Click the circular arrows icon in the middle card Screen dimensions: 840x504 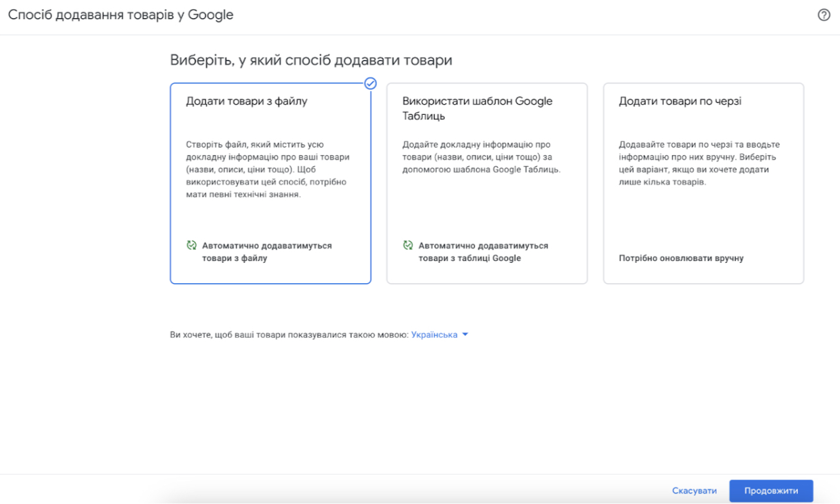click(406, 245)
